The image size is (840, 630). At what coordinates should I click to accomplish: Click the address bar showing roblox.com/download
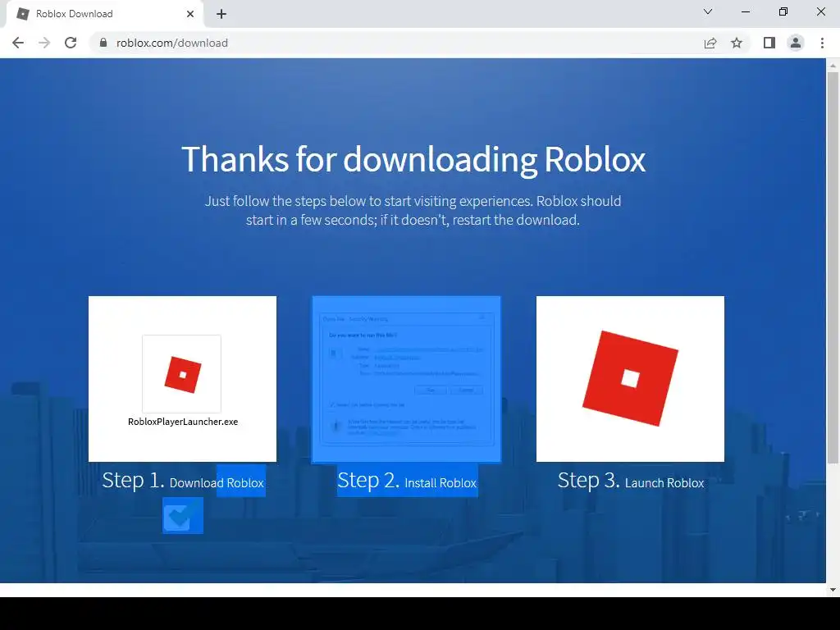point(396,43)
